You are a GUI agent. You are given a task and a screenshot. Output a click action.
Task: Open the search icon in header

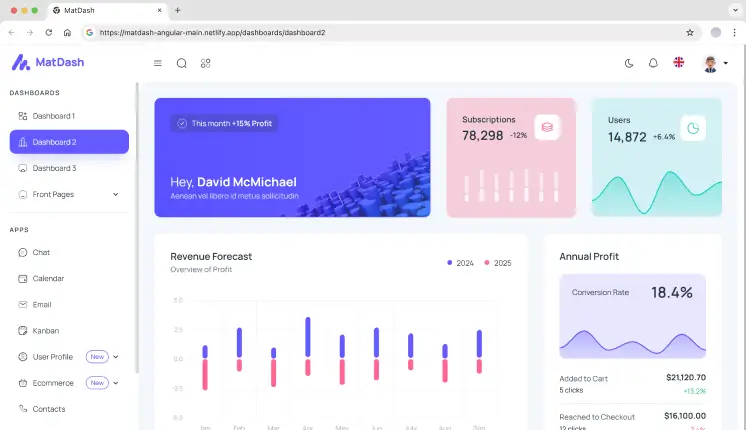click(182, 63)
